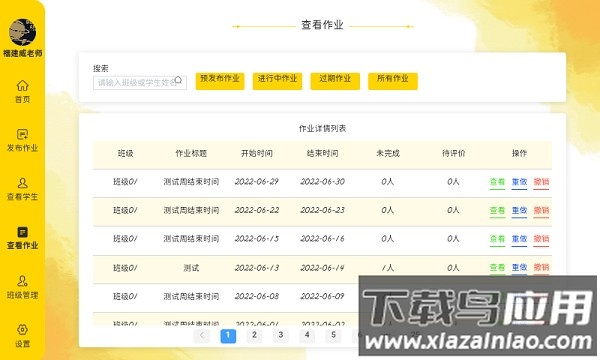Filter by 过期作业
Screen dimensions: 600x360
(x=335, y=81)
